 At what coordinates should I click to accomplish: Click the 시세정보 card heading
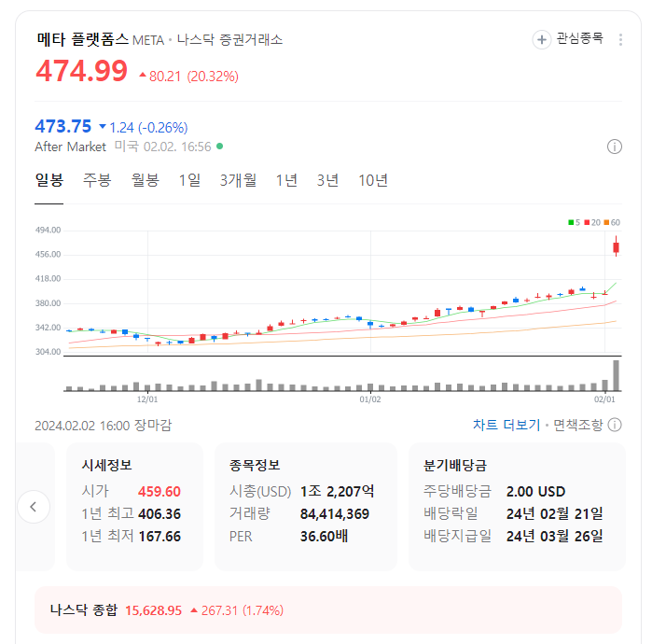(x=106, y=465)
